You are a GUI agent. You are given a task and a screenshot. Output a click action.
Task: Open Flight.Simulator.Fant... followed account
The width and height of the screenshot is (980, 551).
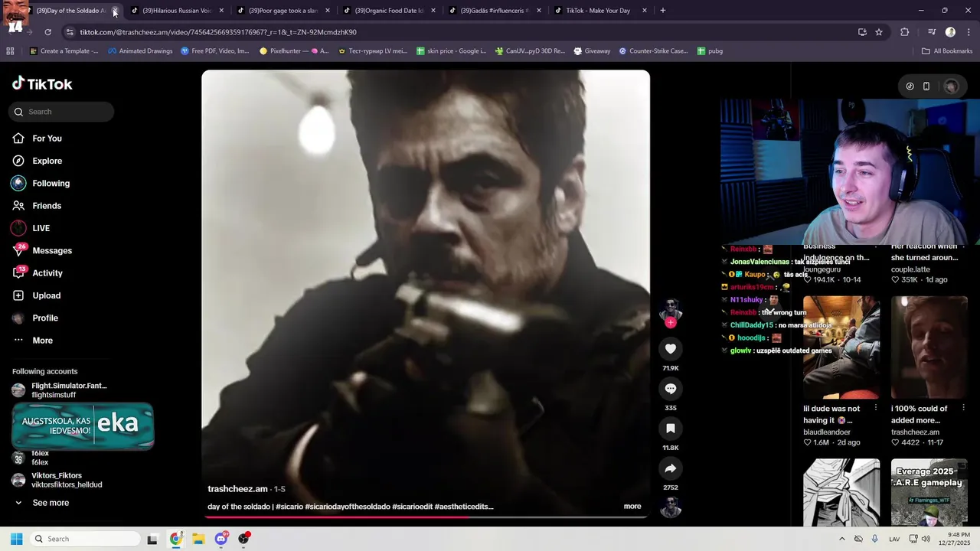[x=61, y=390]
